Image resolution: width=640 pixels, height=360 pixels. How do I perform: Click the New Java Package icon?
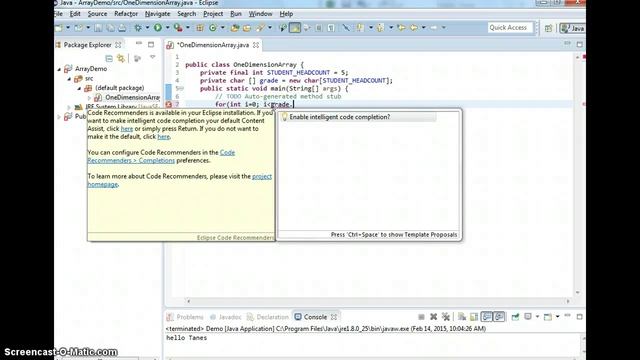(x=200, y=28)
